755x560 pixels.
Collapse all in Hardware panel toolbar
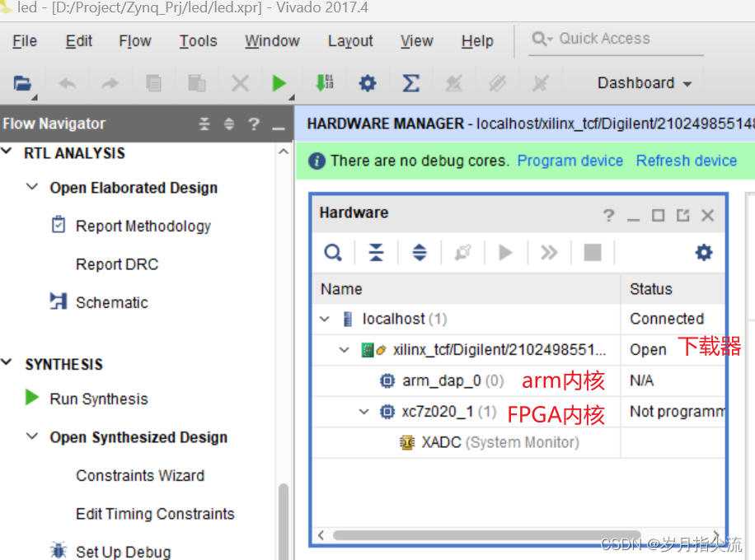(x=376, y=252)
